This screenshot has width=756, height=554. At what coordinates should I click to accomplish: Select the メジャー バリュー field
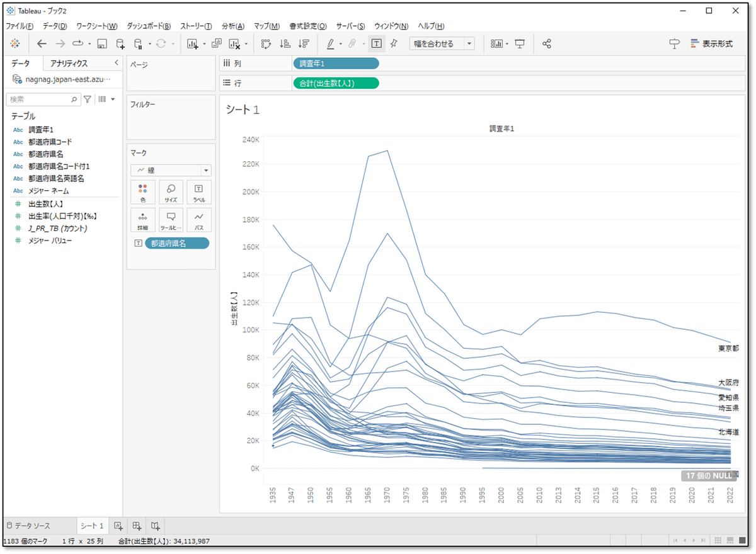coord(50,240)
